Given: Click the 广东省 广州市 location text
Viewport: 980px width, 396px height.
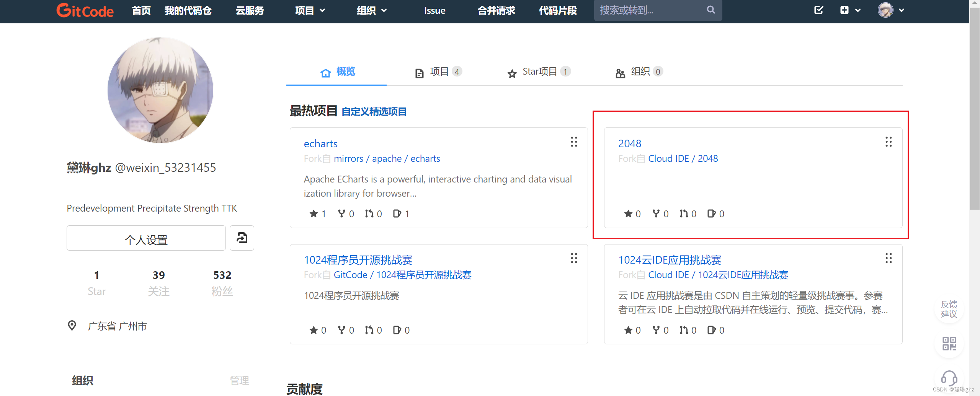Looking at the screenshot, I should point(118,326).
